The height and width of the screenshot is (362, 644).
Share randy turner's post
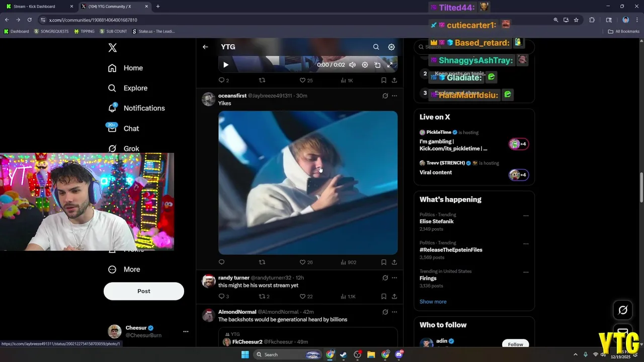394,297
